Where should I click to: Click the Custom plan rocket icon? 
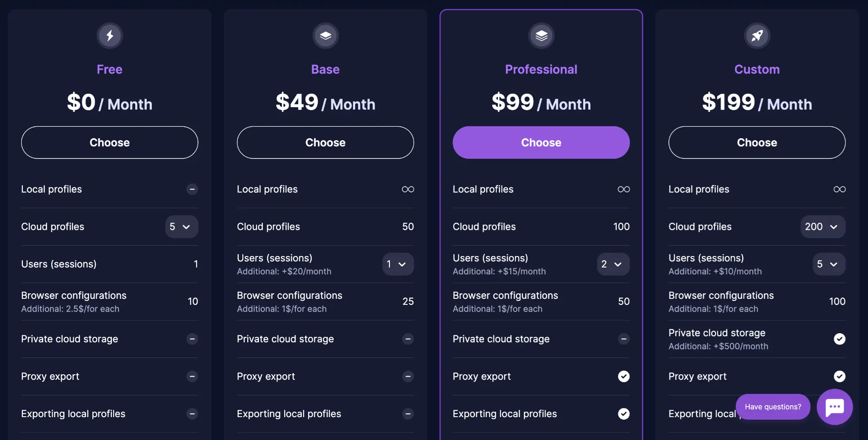tap(757, 36)
